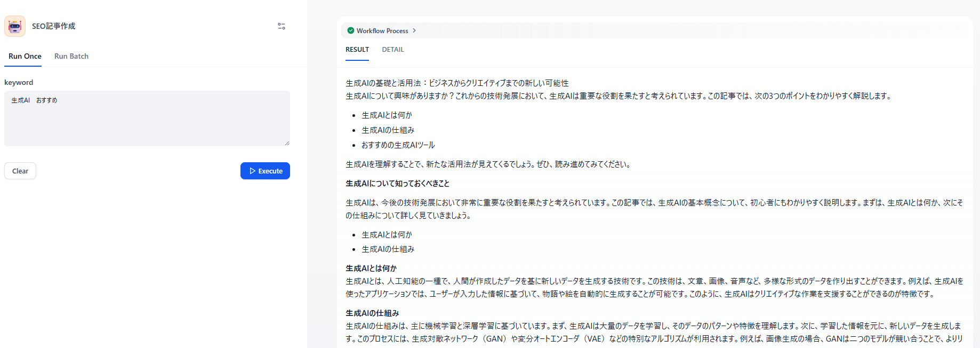This screenshot has height=348, width=980.
Task: Focus the keyword text area
Action: click(147, 118)
